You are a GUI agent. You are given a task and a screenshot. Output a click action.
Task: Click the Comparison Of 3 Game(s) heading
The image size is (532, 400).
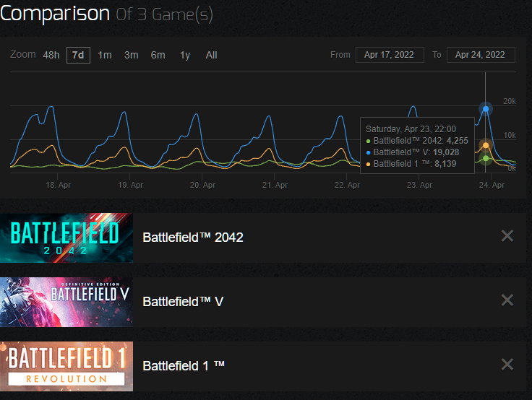point(106,14)
